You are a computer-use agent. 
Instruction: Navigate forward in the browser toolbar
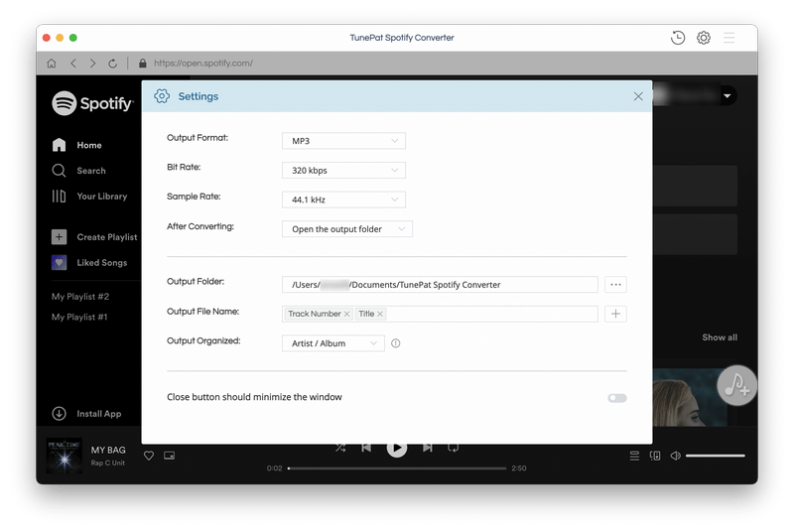[92, 64]
